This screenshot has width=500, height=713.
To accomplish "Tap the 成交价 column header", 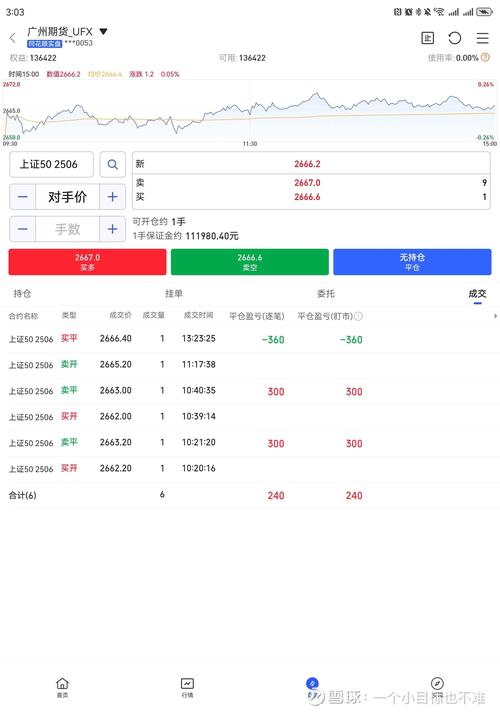I will pyautogui.click(x=120, y=315).
